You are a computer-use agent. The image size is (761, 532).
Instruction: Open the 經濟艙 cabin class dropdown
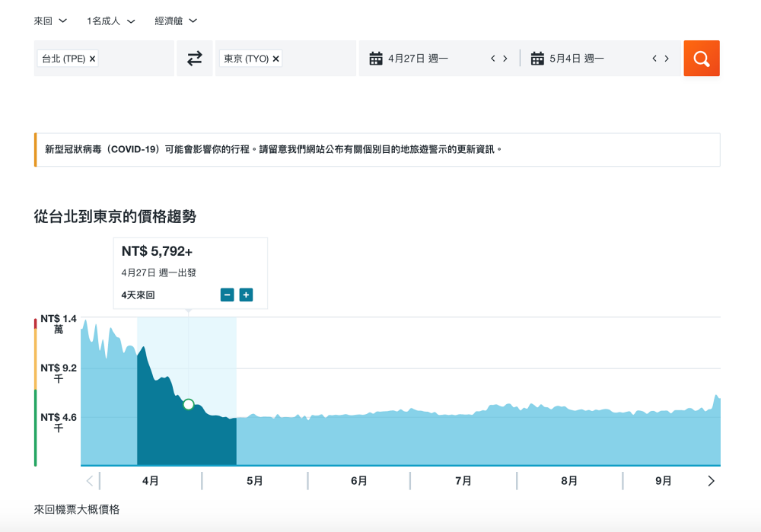coord(176,21)
